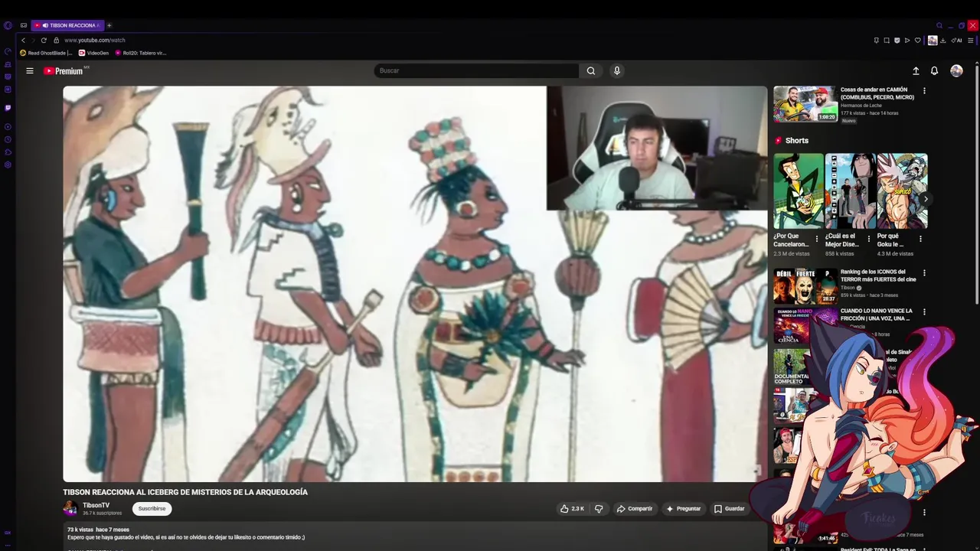Screen dimensions: 980x551
Task: Click the padlock site info icon
Action: pyautogui.click(x=56, y=40)
